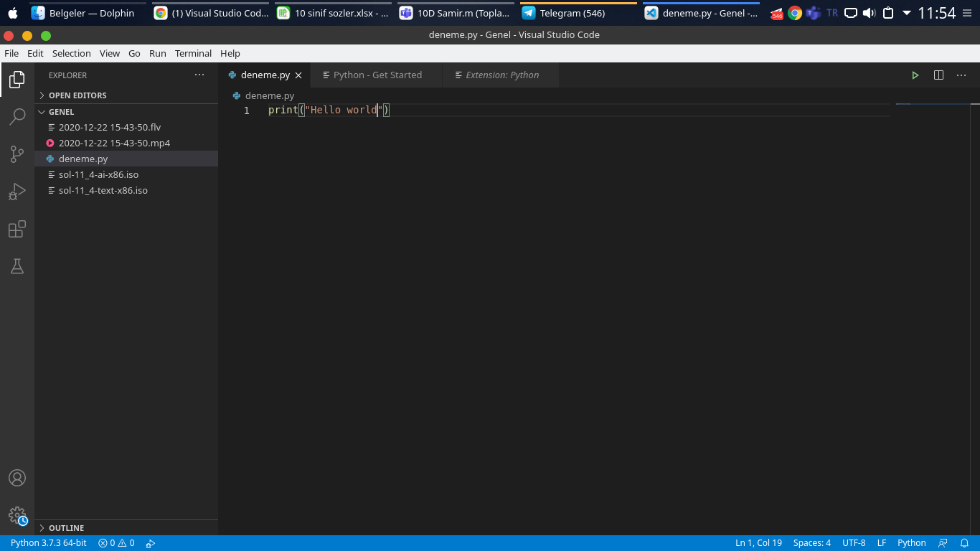Run the Python file with the play icon
Image resolution: width=980 pixels, height=551 pixels.
(x=915, y=75)
